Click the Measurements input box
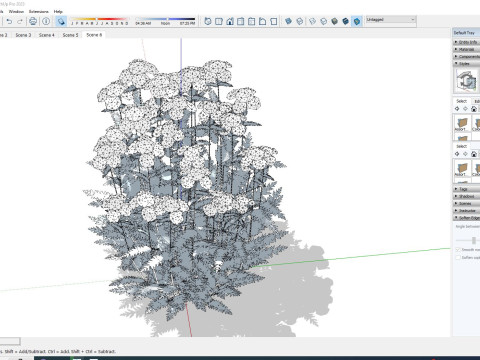This screenshot has width=480, height=360. click(10, 341)
